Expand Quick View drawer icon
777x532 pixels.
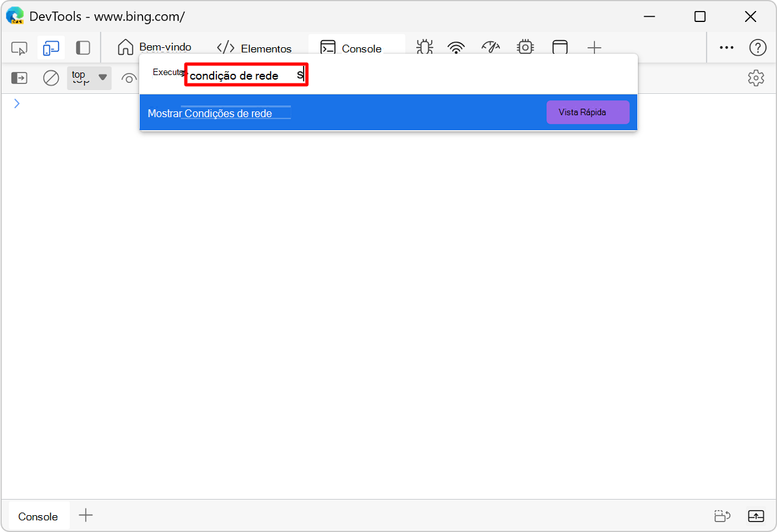[x=756, y=516]
